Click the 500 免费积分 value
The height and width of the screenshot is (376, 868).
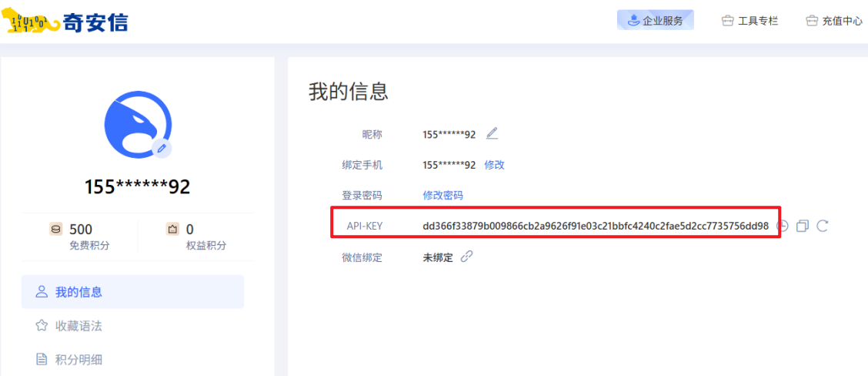(81, 229)
